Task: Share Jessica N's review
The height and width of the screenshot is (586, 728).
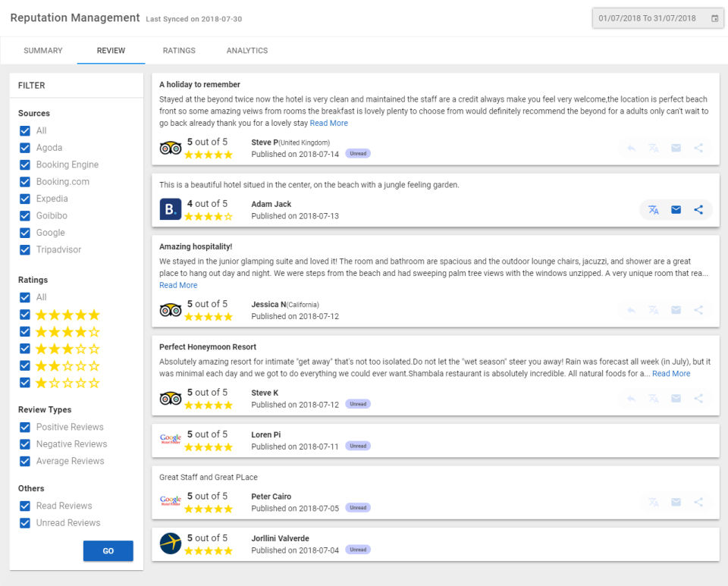Action: (698, 310)
